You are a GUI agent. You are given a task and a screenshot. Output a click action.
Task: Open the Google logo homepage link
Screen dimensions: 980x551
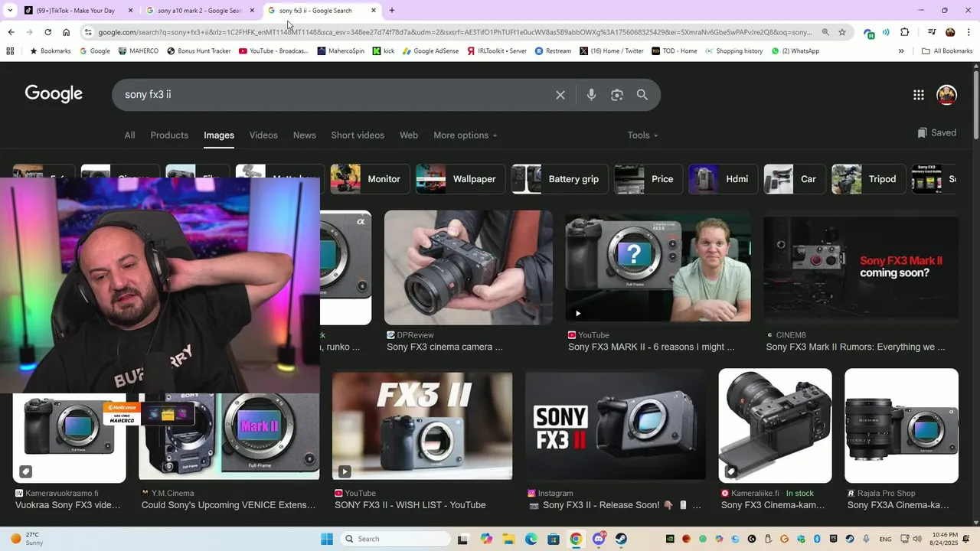pos(54,94)
